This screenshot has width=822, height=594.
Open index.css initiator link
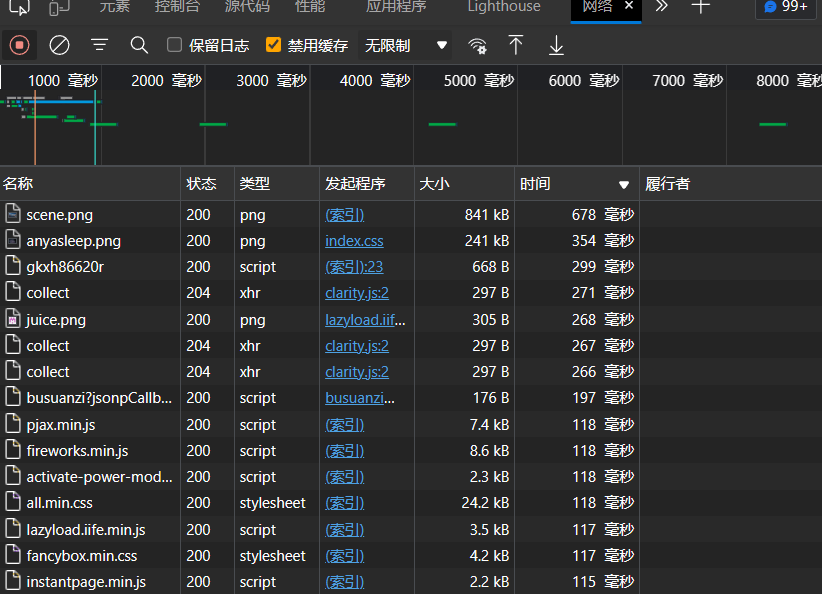click(x=354, y=241)
